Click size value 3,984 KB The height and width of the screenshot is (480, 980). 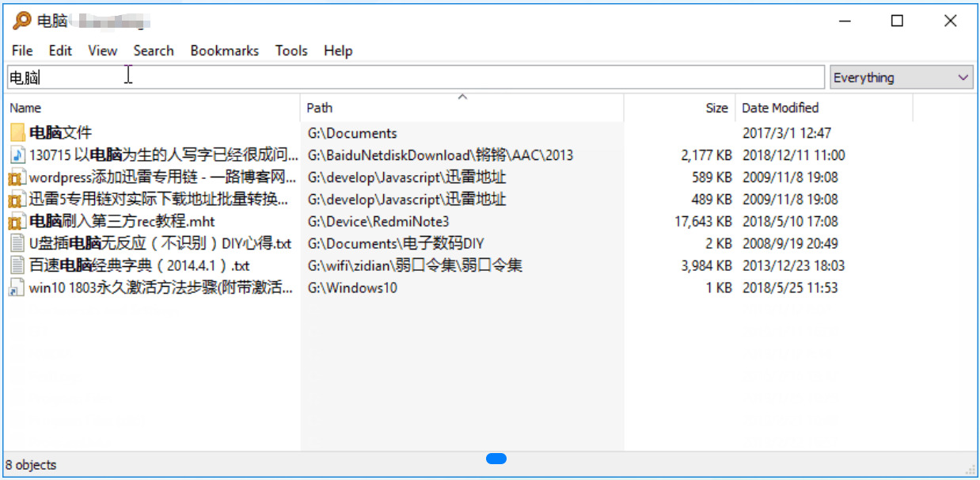pyautogui.click(x=706, y=266)
